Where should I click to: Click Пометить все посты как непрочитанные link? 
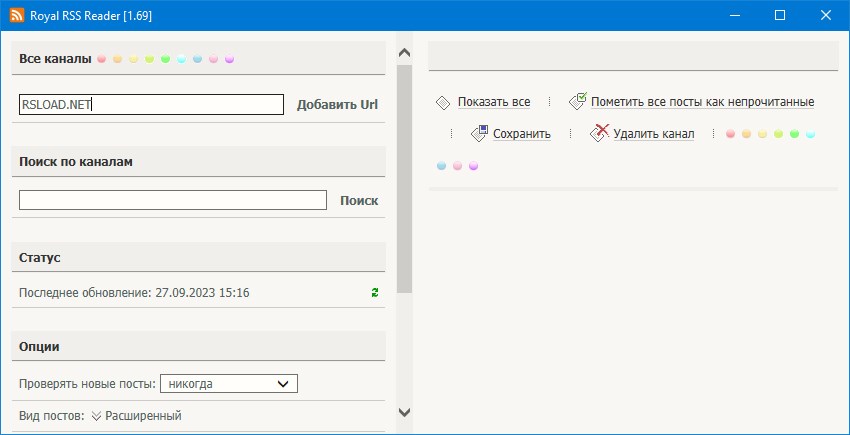(x=702, y=102)
